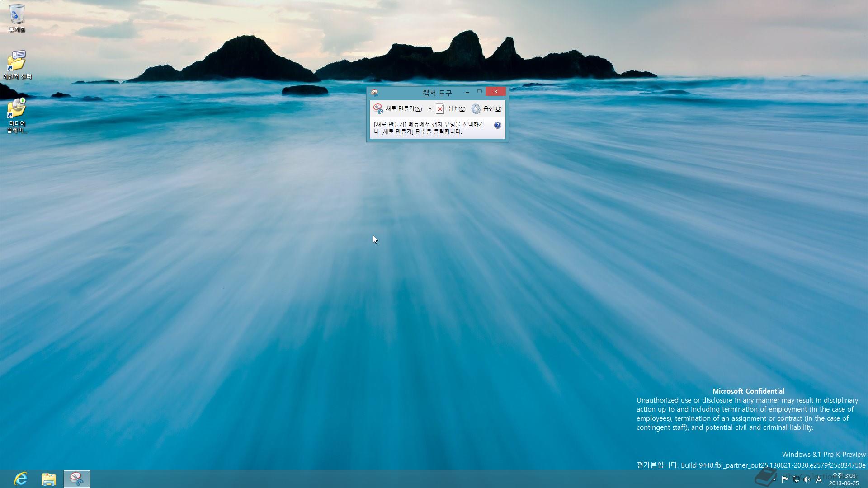Click Snipping Tool title bar app icon
Image resolution: width=868 pixels, height=488 pixels.
[x=374, y=93]
